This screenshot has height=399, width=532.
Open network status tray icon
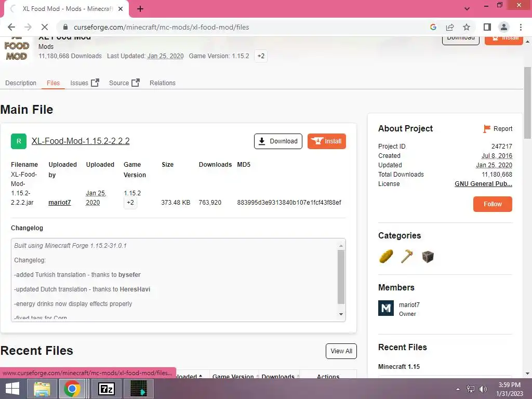pos(471,389)
